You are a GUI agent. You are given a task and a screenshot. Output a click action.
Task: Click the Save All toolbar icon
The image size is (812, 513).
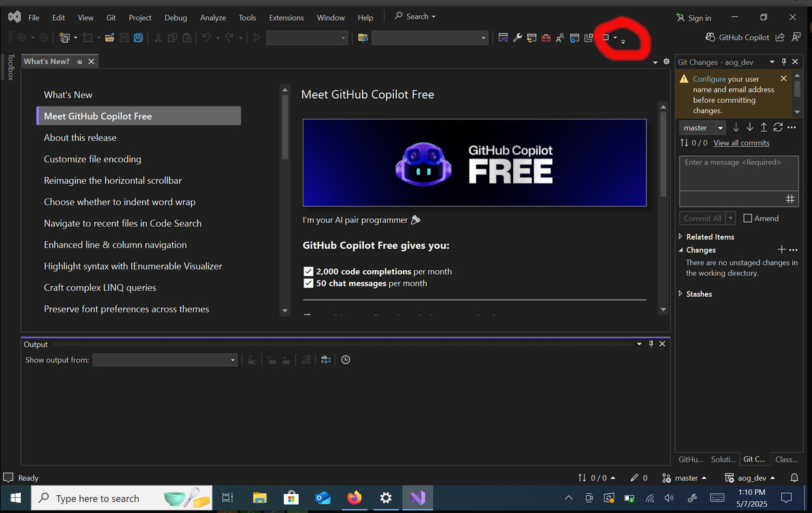[x=138, y=38]
